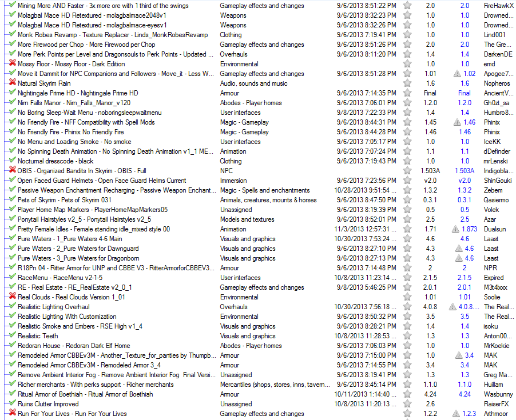Click the endorse star for Player Home Map Markers

[407, 210]
